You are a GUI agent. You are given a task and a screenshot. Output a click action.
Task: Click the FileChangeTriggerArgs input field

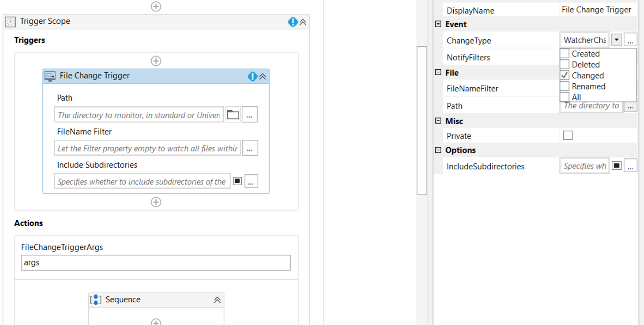[156, 263]
